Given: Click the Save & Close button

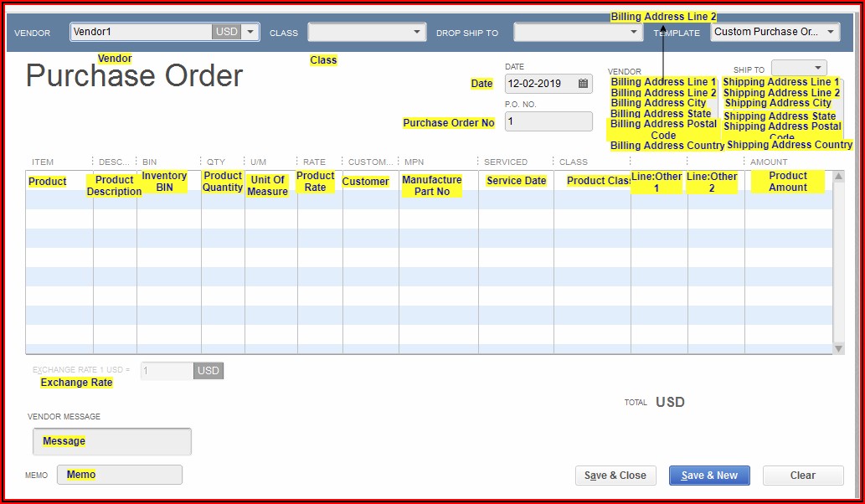Looking at the screenshot, I should (x=615, y=476).
